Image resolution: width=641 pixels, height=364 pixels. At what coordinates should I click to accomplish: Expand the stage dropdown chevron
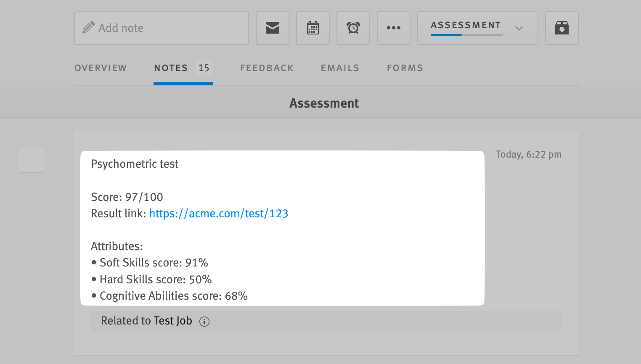tap(519, 28)
